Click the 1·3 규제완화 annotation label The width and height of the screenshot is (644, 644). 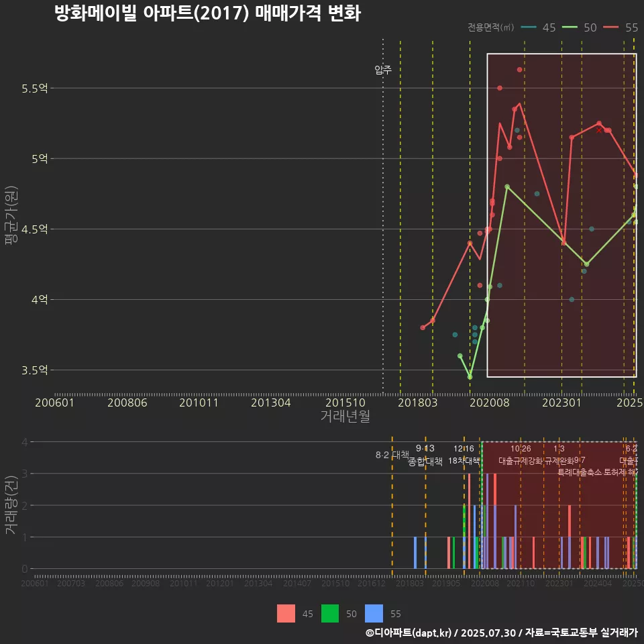click(559, 455)
